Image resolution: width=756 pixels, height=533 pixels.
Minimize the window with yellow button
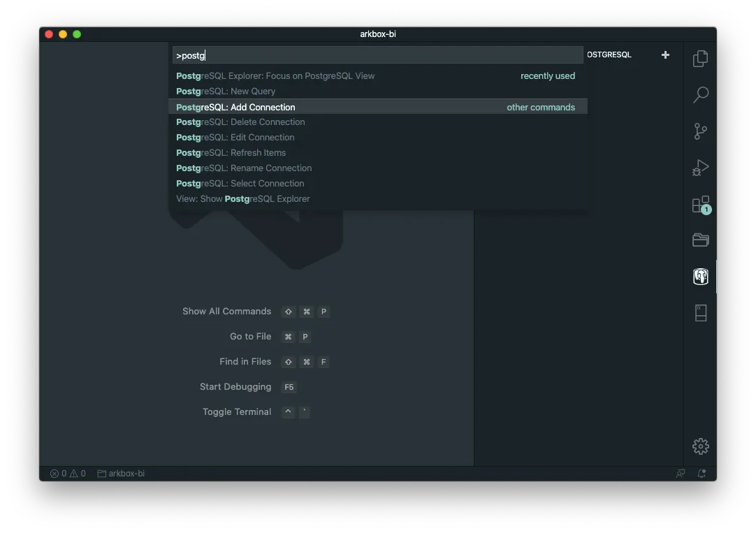point(63,34)
